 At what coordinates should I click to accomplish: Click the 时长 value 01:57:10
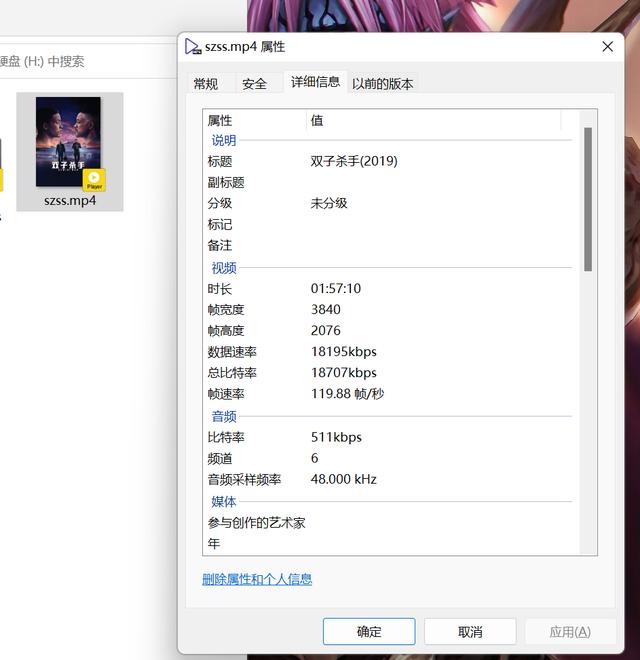tap(336, 288)
